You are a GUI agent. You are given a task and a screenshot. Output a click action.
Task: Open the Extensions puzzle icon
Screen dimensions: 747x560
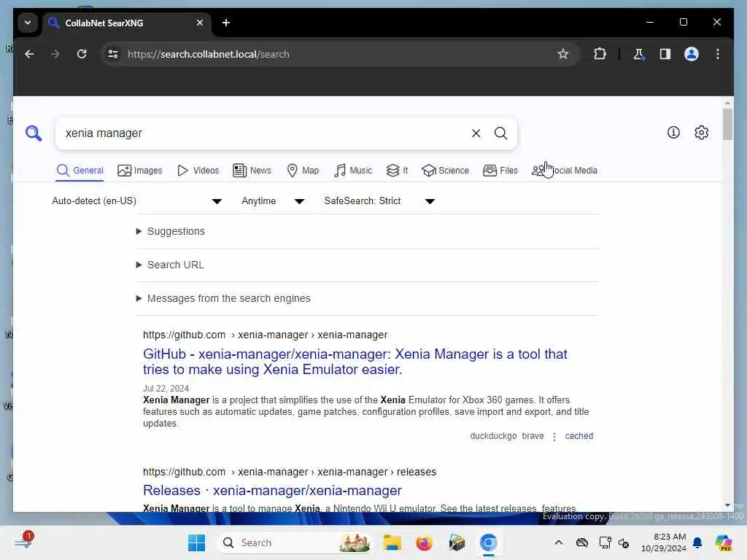point(600,54)
